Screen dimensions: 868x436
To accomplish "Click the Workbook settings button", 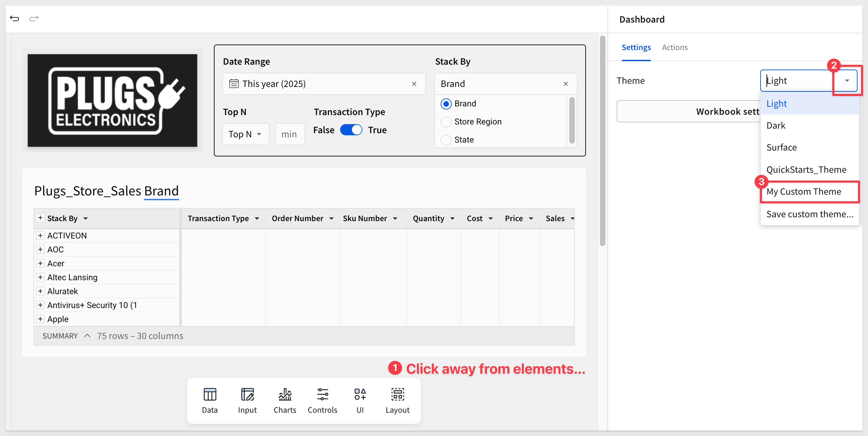I will pos(689,111).
